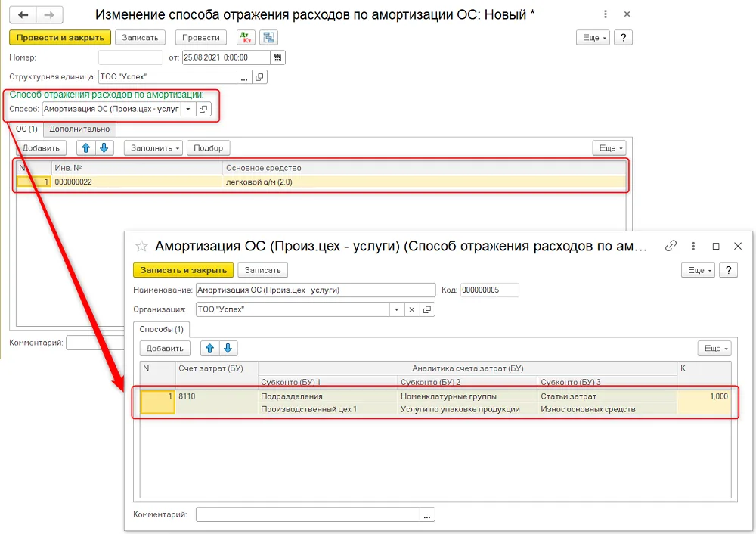Click the Подбор button
Image resolution: width=756 pixels, height=534 pixels.
(209, 148)
